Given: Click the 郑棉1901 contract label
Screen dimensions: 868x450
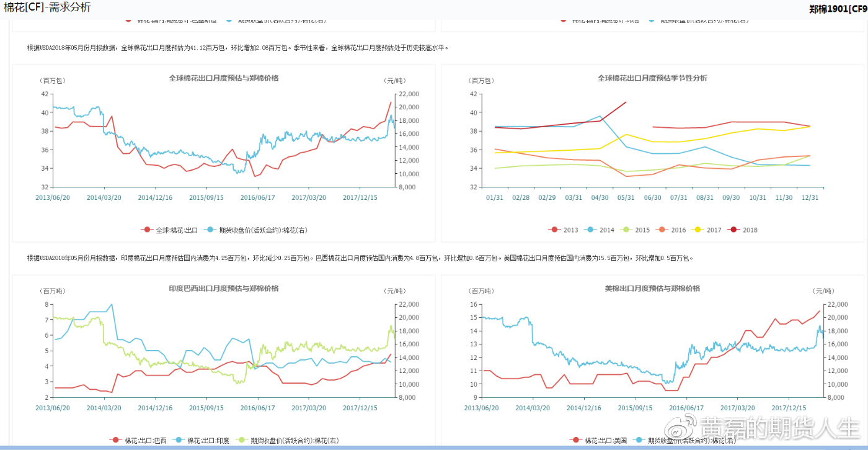Looking at the screenshot, I should point(838,9).
